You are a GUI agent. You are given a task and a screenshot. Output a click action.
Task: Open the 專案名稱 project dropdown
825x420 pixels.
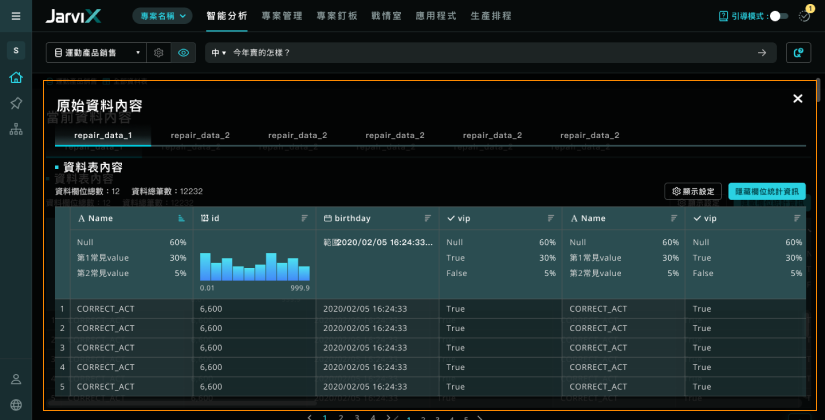click(163, 16)
